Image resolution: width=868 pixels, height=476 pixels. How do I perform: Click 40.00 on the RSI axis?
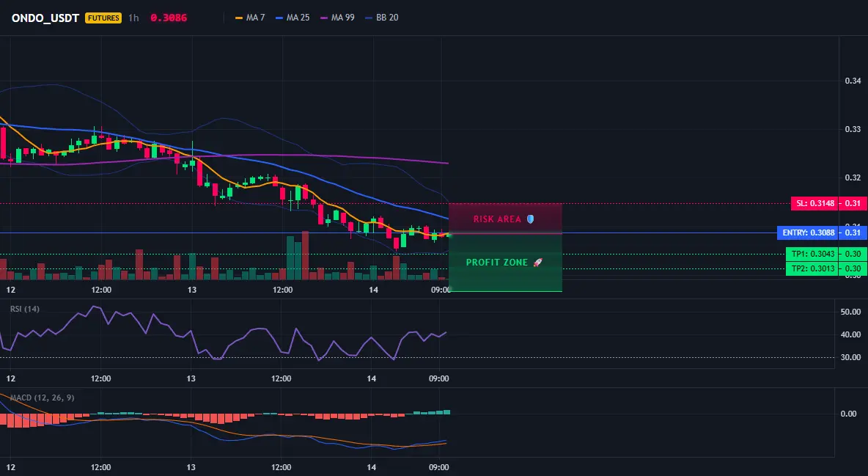point(850,334)
